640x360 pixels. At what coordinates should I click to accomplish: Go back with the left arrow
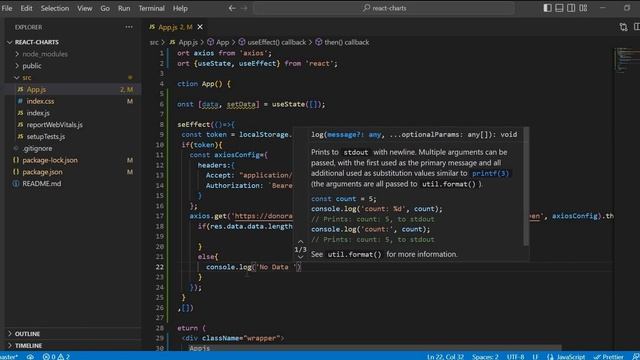pyautogui.click(x=232, y=8)
